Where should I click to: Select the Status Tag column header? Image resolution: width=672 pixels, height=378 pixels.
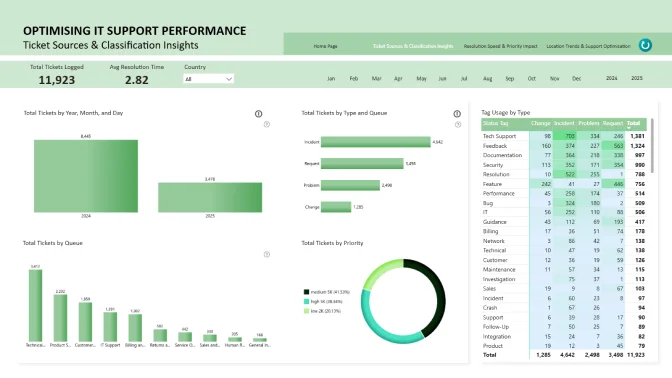(495, 123)
